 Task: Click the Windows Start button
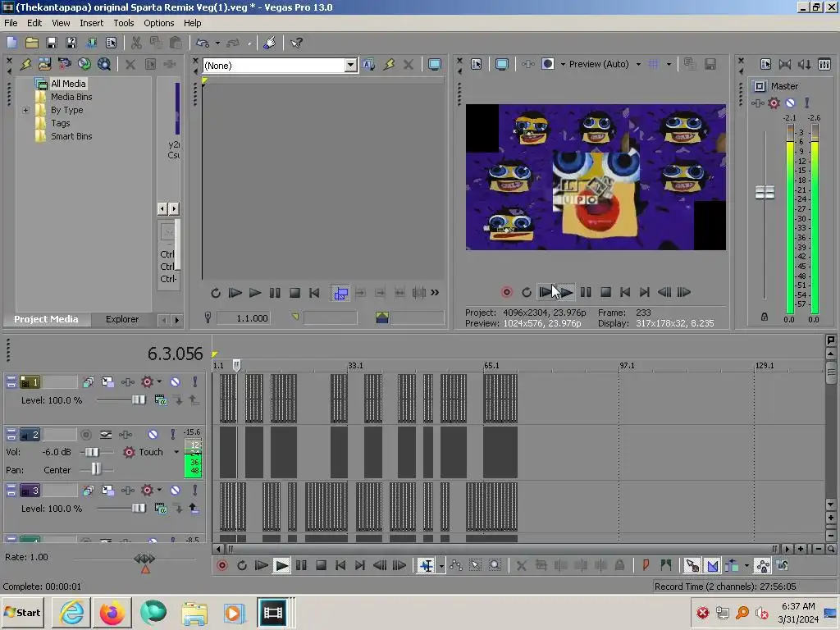coord(23,612)
